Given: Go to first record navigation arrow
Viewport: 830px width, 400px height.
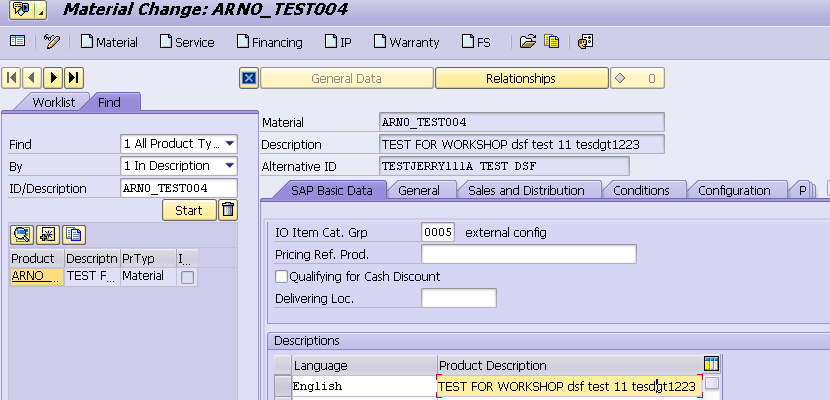Looking at the screenshot, I should [x=11, y=78].
